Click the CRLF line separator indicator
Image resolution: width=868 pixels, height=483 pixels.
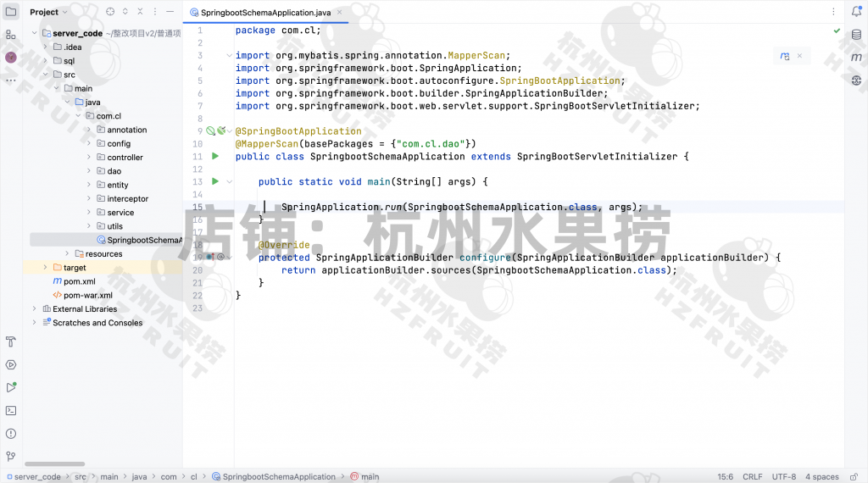coord(752,477)
